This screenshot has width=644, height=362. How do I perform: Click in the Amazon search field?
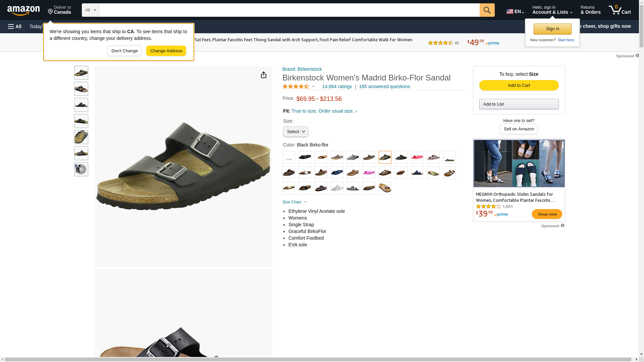289,10
